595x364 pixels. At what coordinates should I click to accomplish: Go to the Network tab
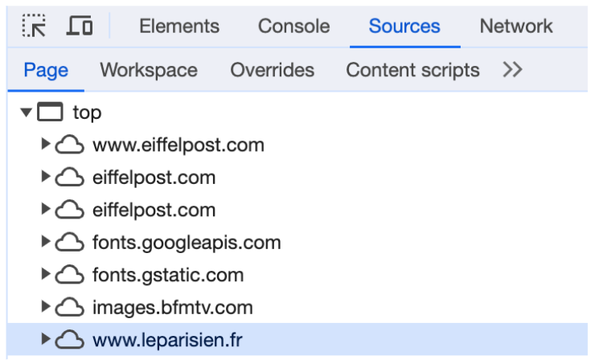516,27
